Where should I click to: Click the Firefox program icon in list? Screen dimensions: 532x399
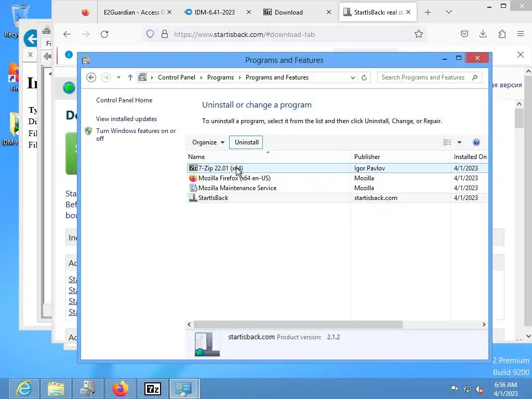pos(193,178)
